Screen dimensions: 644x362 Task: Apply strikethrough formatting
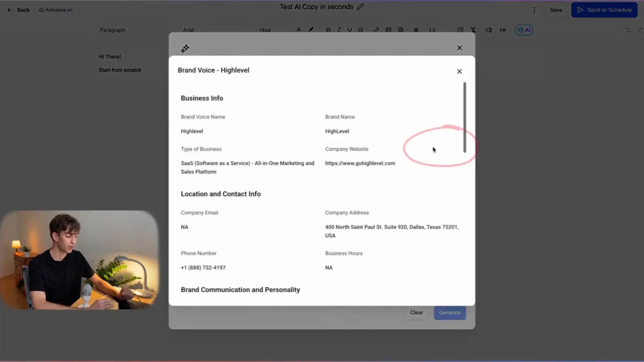(x=360, y=30)
